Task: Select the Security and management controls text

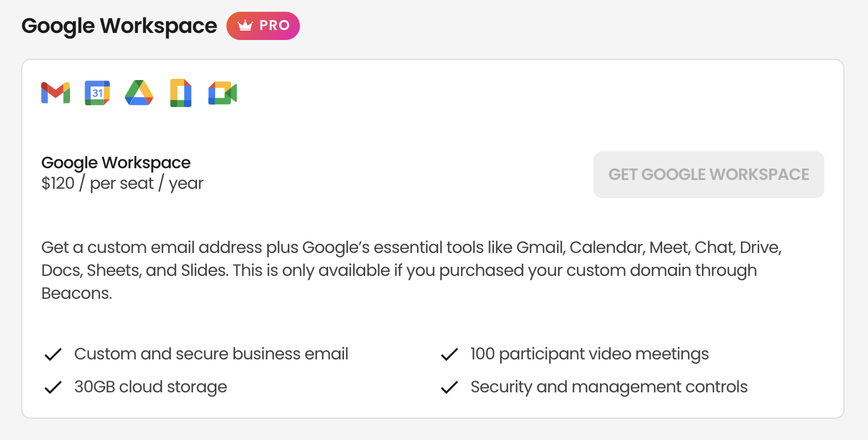Action: click(x=609, y=387)
